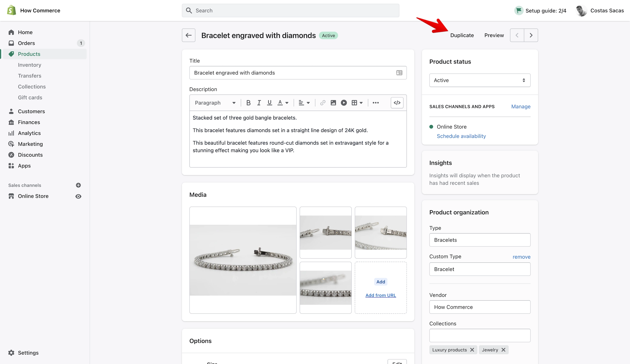Edit the Vendor field
The height and width of the screenshot is (364, 630).
[480, 307]
